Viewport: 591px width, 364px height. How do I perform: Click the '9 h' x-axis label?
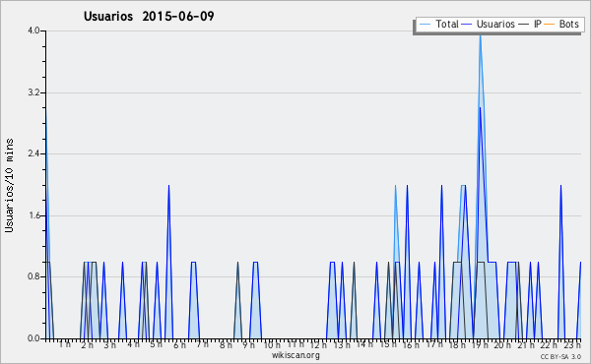click(248, 344)
